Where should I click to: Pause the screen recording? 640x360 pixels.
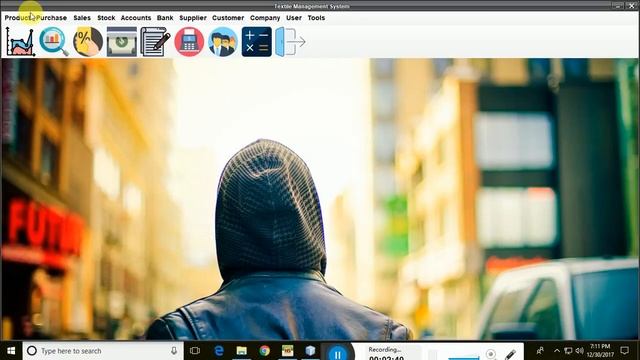pos(338,353)
